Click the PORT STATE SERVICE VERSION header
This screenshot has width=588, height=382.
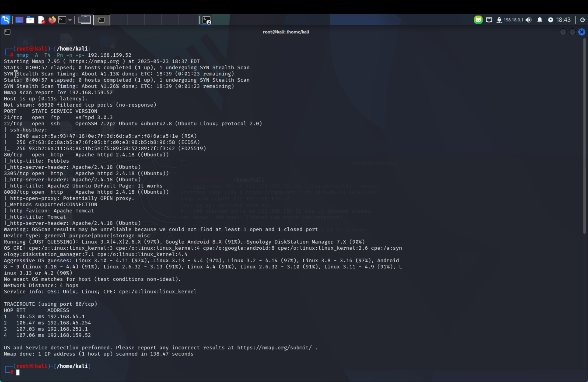pos(50,111)
